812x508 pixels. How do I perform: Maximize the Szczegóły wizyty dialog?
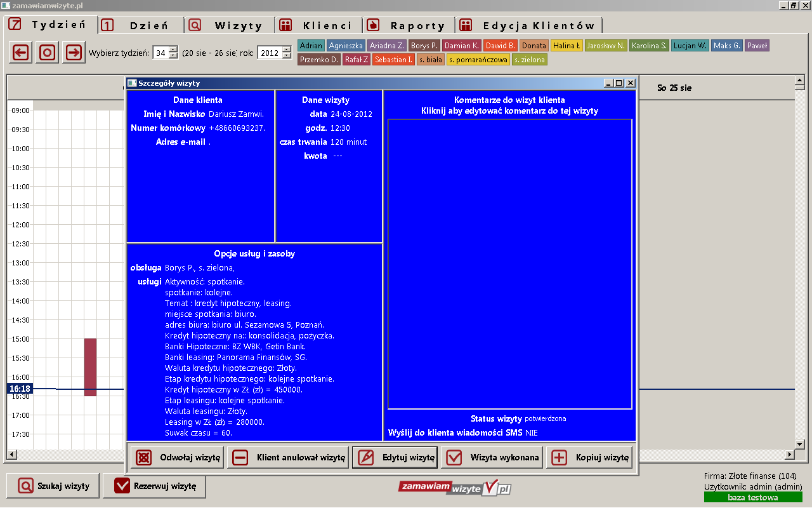tap(619, 83)
